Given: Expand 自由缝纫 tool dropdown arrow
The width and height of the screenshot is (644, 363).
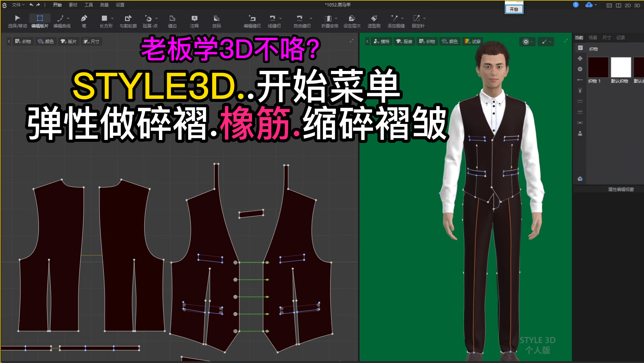Looking at the screenshot, I should tap(311, 18).
